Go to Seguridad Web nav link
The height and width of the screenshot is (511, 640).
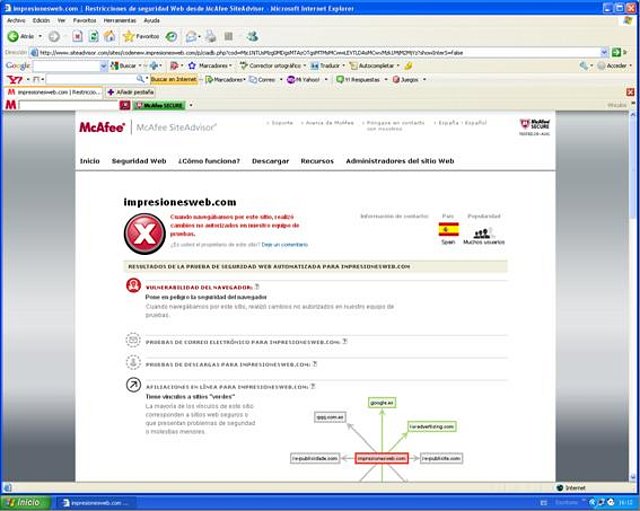[x=139, y=161]
